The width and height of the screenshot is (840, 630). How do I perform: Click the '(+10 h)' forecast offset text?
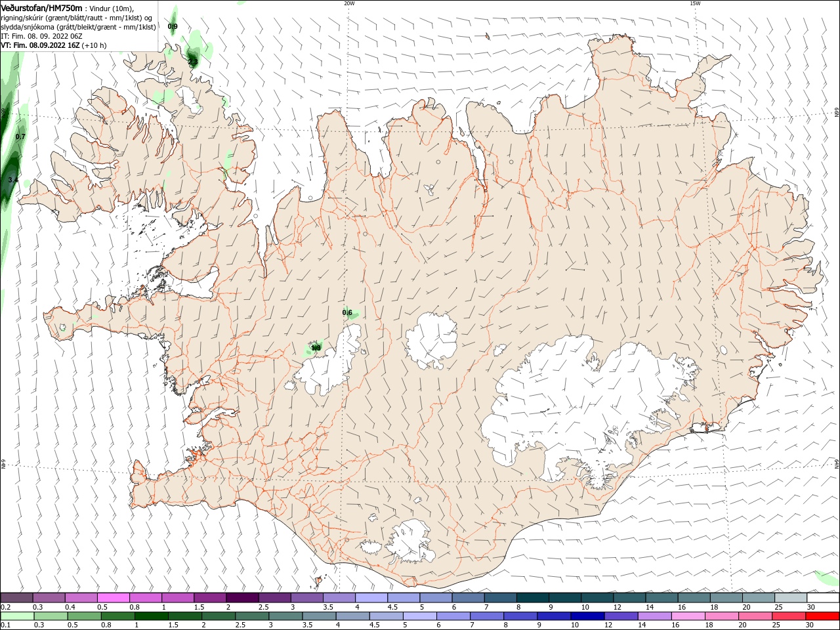(x=94, y=45)
